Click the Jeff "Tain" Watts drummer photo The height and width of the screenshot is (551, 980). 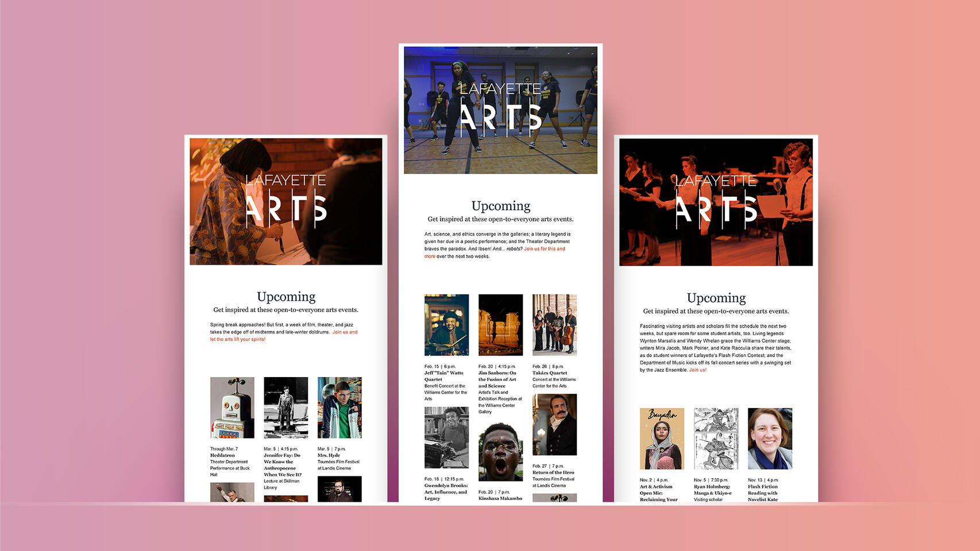tap(446, 325)
